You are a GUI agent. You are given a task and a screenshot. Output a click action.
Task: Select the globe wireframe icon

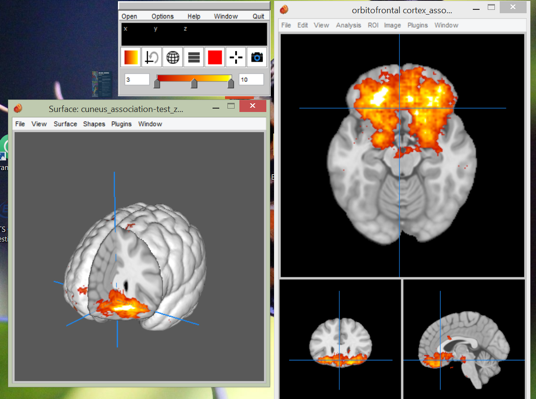173,57
